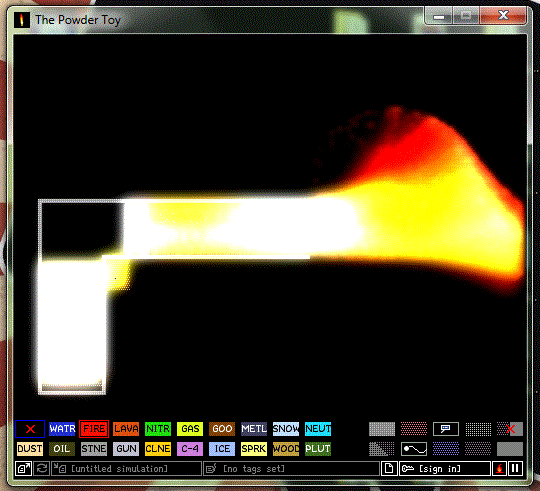Toggle the pause simulation button
The width and height of the screenshot is (540, 491).
click(x=515, y=469)
